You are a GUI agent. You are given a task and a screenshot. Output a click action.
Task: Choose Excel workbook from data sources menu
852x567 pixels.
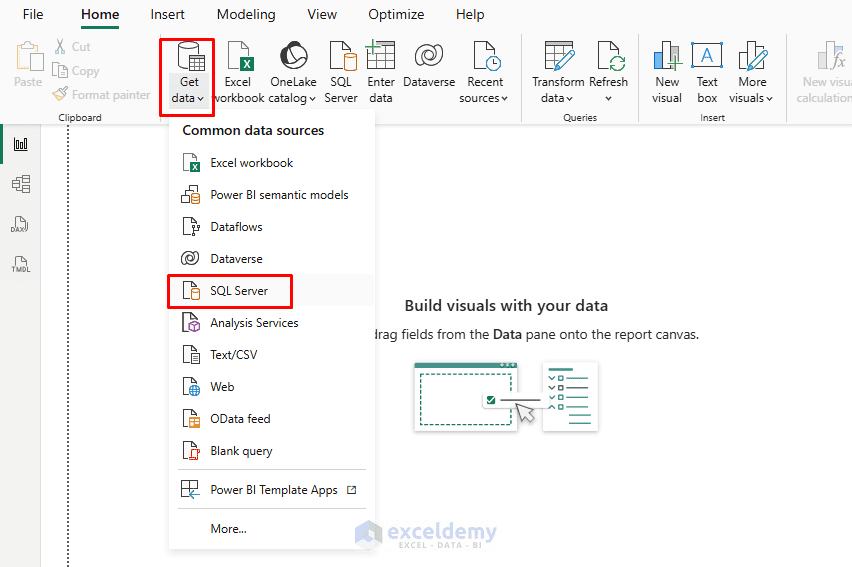(x=271, y=163)
